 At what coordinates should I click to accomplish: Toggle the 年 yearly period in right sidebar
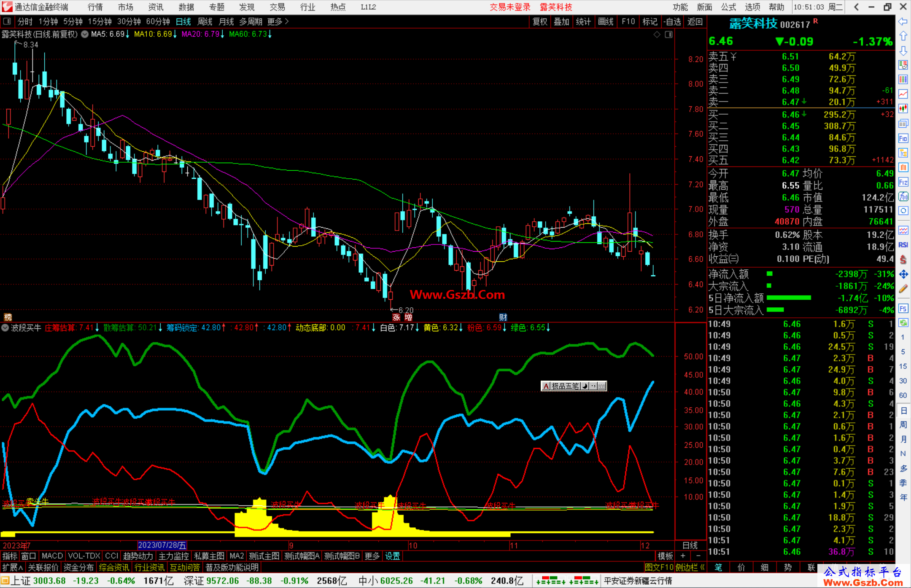(x=903, y=497)
